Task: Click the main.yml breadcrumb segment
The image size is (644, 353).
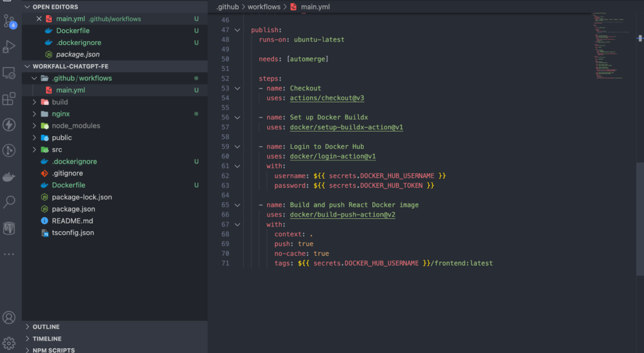Action: pyautogui.click(x=315, y=6)
